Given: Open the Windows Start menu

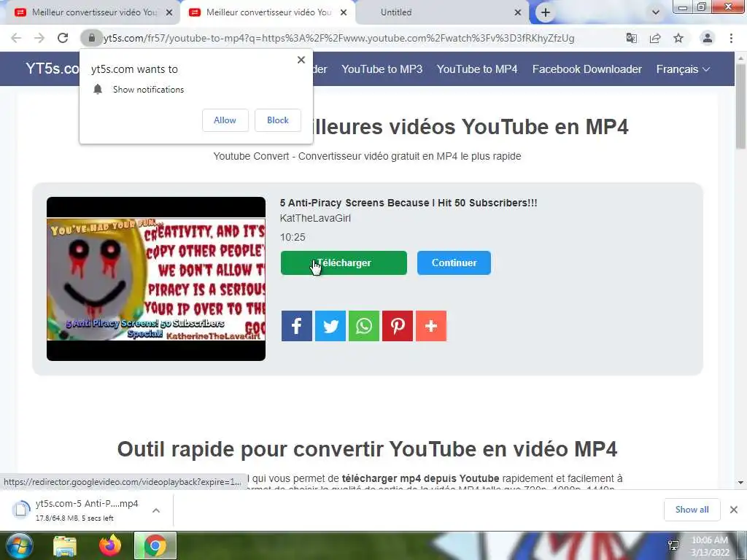Looking at the screenshot, I should coord(19,545).
